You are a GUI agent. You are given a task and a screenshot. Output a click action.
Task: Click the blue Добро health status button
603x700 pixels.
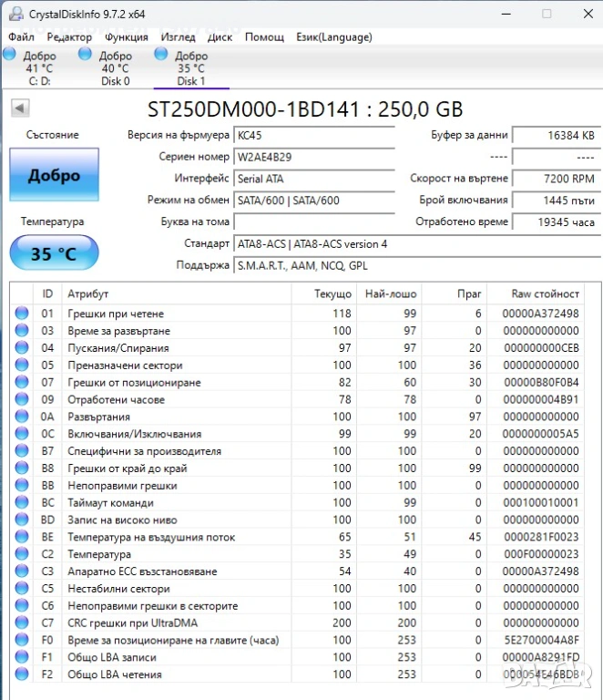coord(54,175)
